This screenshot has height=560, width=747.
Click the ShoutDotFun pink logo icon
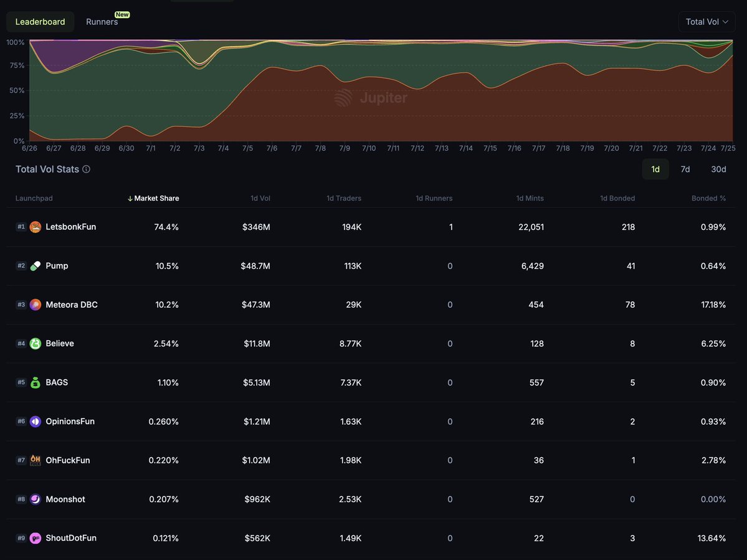pos(36,538)
